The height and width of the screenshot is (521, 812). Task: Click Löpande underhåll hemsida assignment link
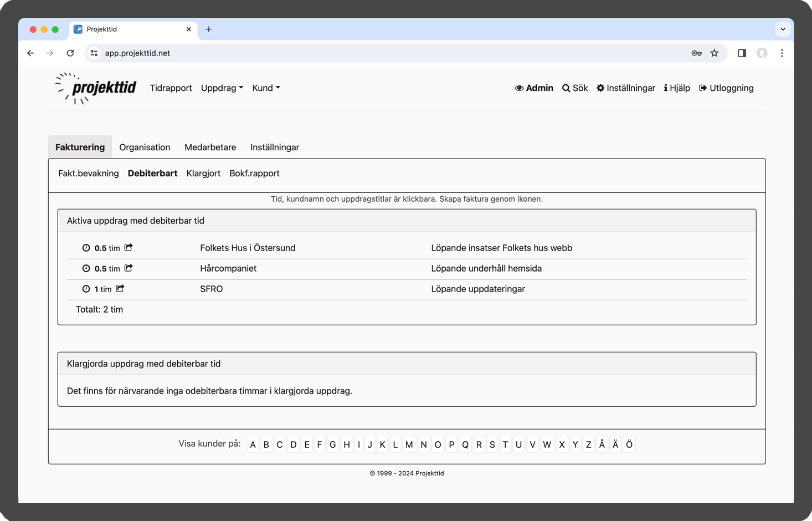(x=486, y=268)
